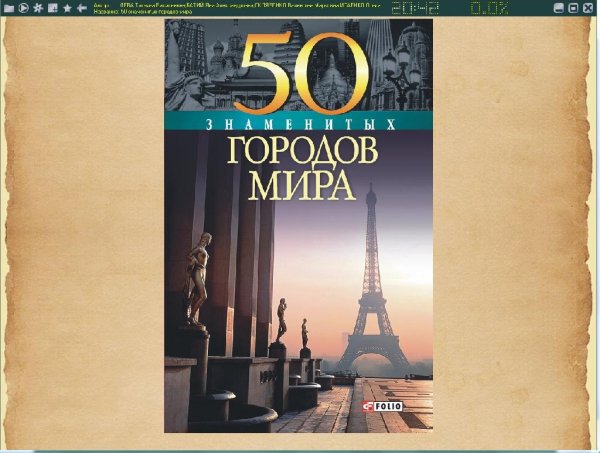Click the fourth toolbar icon before the star
Screen dimensions: 600x453
pyautogui.click(x=53, y=8)
